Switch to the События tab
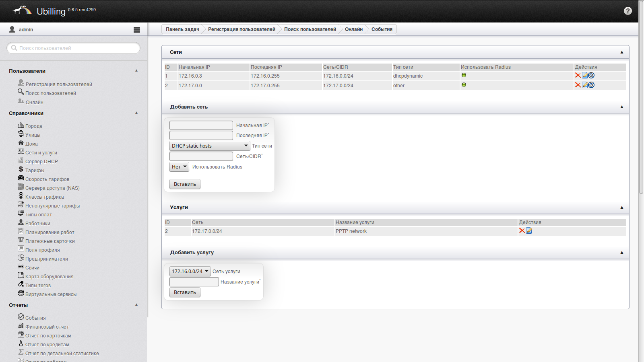Screen dimensions: 644x362 (382, 29)
